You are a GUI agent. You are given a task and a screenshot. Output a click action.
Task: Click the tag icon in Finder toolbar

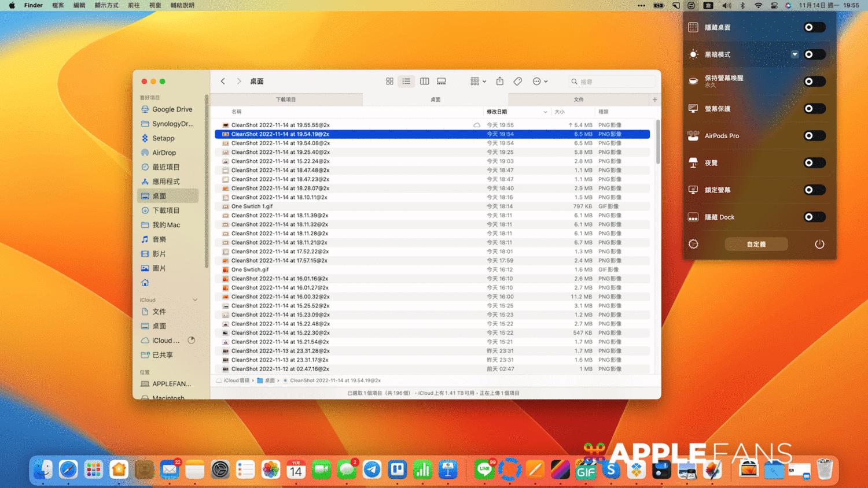(518, 82)
